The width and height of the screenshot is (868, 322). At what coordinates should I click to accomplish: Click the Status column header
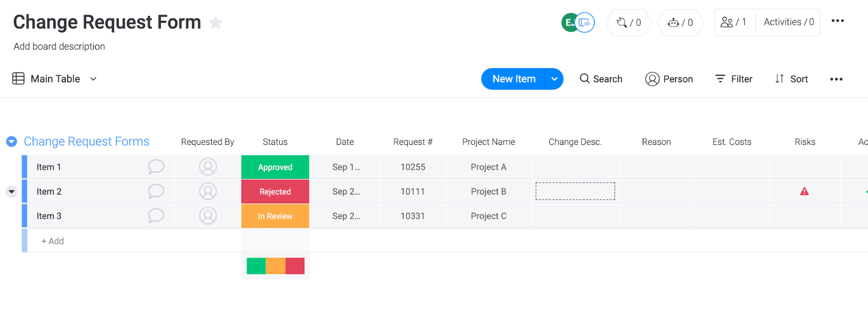tap(275, 142)
